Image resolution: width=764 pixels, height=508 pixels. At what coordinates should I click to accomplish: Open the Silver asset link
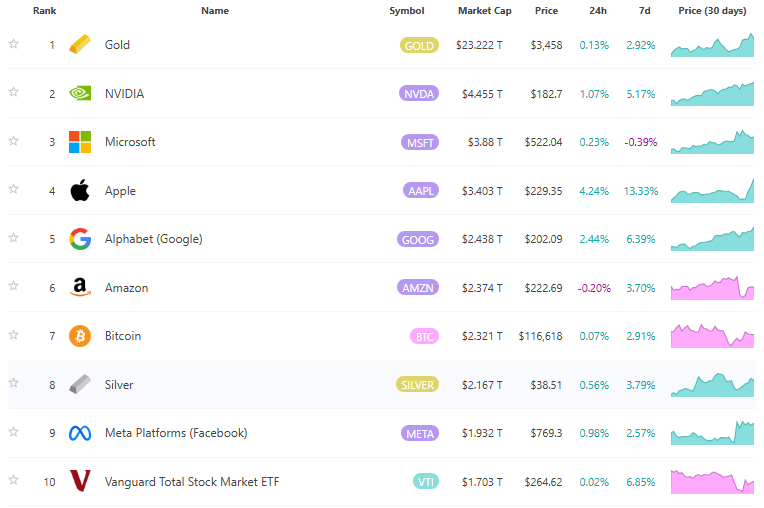119,385
